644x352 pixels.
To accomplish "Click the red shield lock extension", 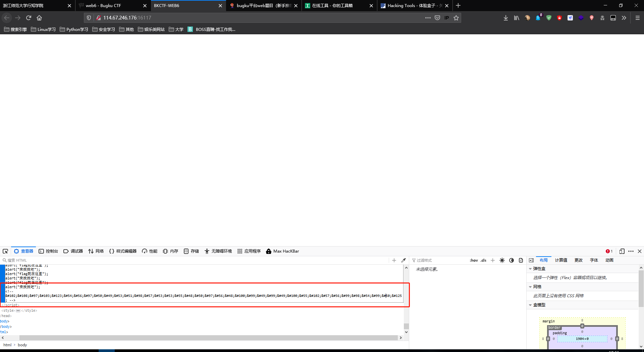I will pos(559,18).
